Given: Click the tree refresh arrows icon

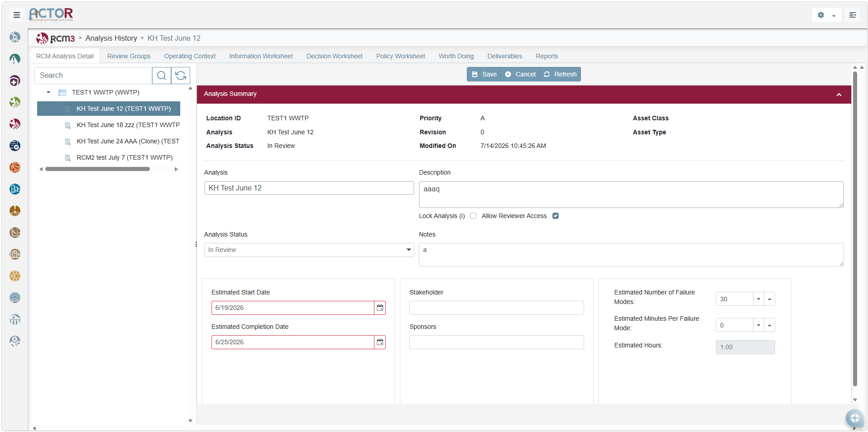Looking at the screenshot, I should point(181,76).
